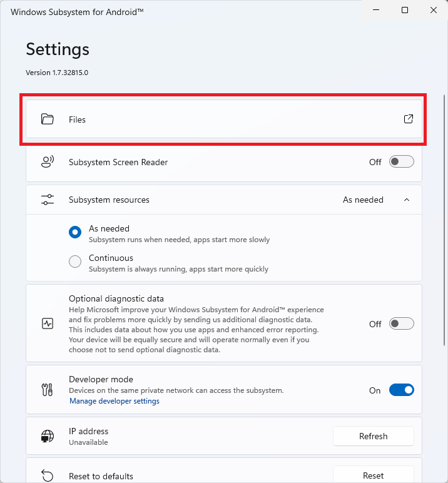Click the vertical scrollbar of Settings
Screen dimensions: 448x483
point(444,220)
